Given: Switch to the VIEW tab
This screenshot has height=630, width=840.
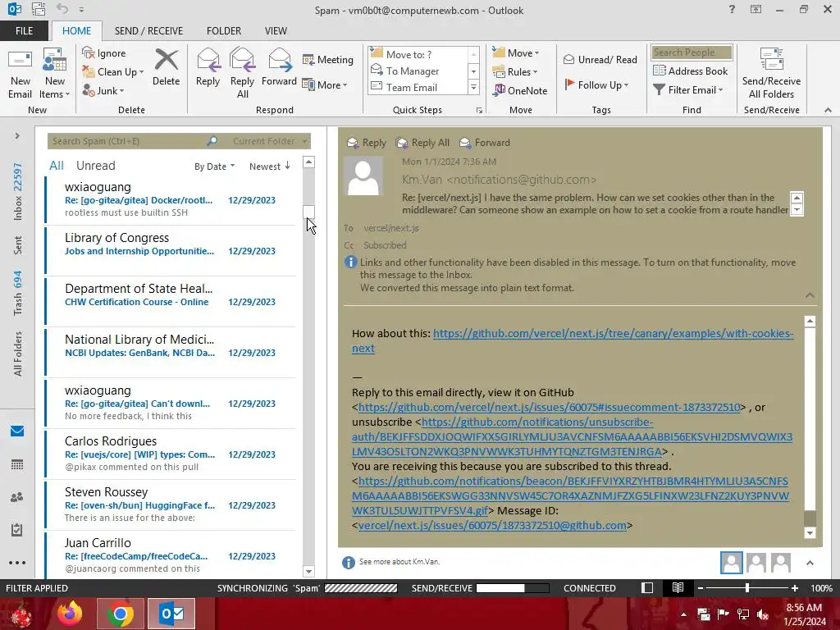Looking at the screenshot, I should 276,31.
